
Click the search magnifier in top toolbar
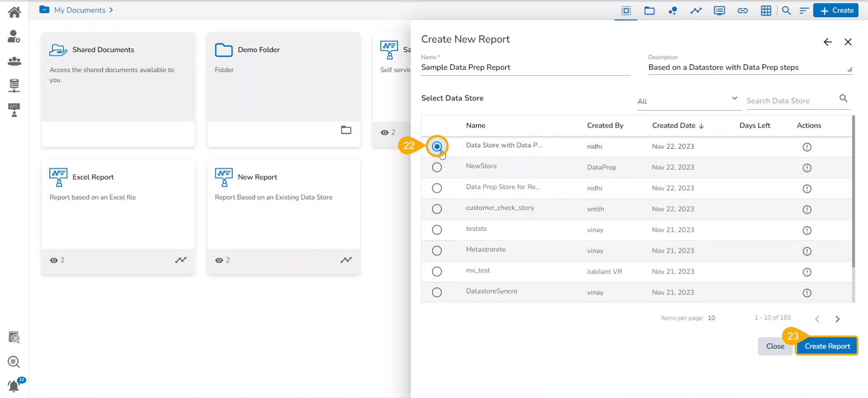pos(786,10)
